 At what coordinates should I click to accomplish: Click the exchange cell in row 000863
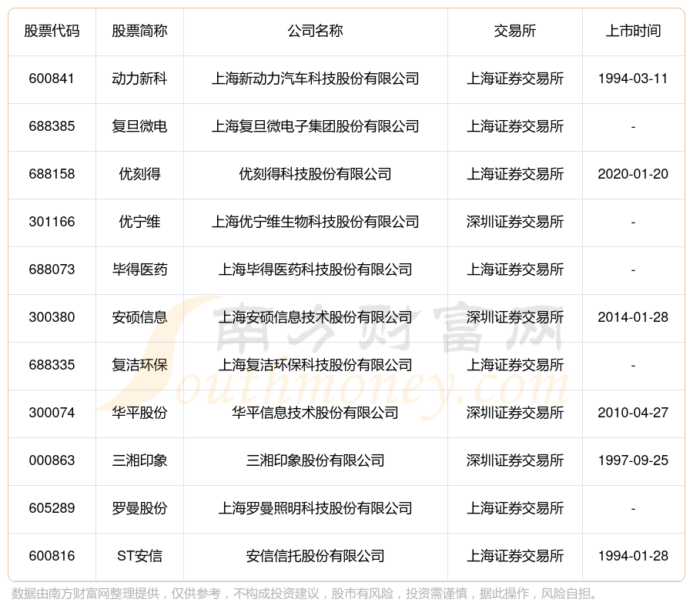click(x=515, y=460)
